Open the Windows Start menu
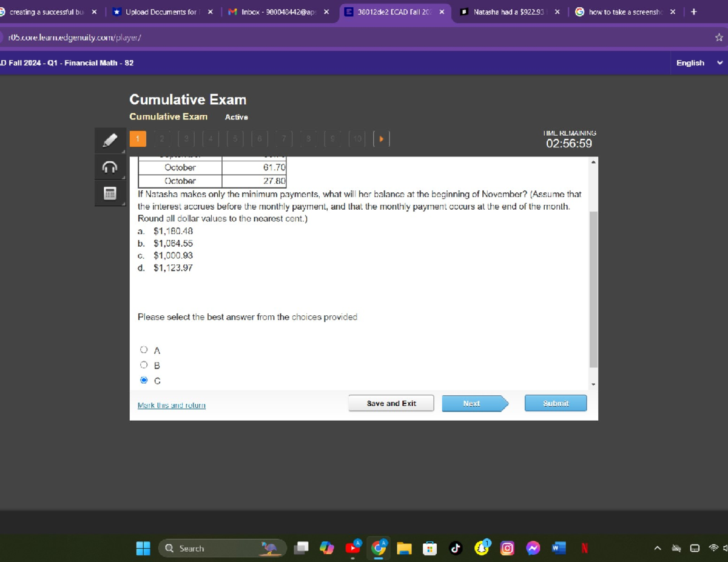728x562 pixels. [143, 548]
